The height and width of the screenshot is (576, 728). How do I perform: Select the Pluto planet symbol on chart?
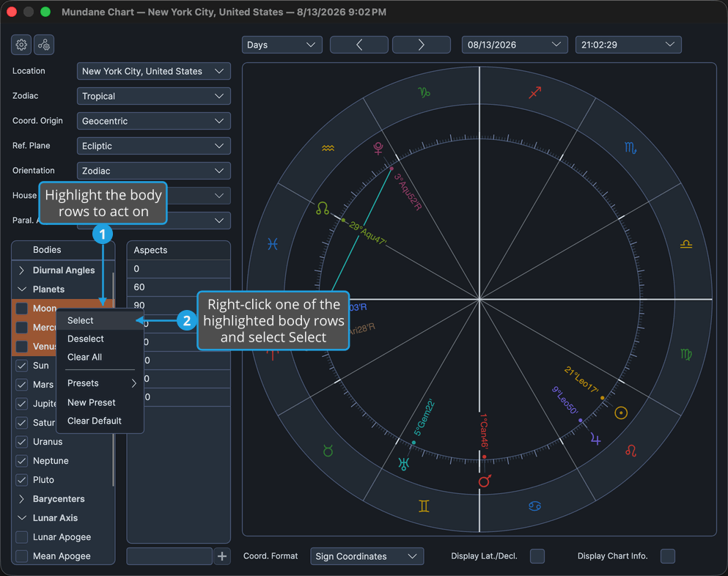(378, 148)
